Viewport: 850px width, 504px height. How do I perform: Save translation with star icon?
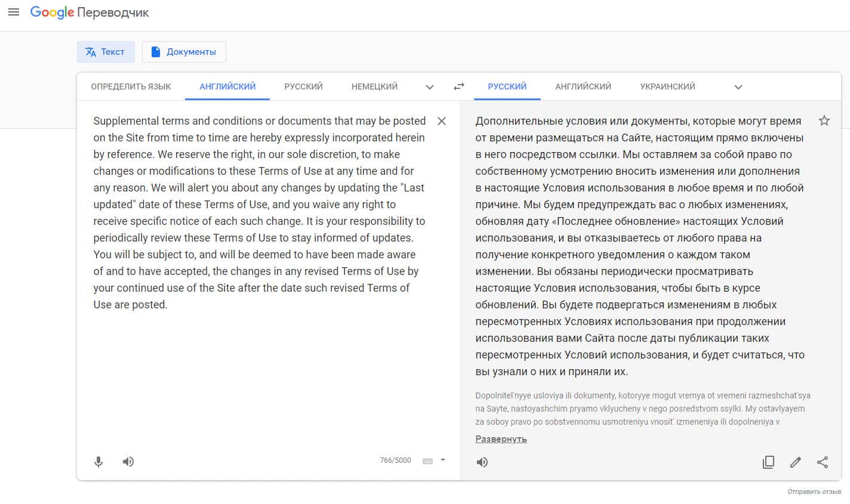[x=824, y=121]
